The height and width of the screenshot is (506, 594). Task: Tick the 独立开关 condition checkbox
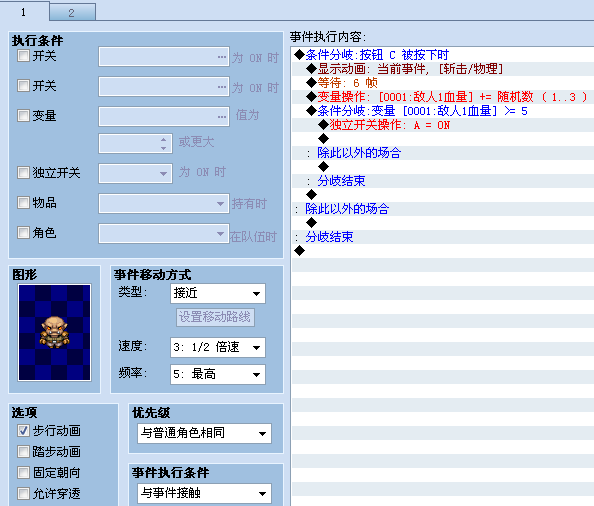23,173
